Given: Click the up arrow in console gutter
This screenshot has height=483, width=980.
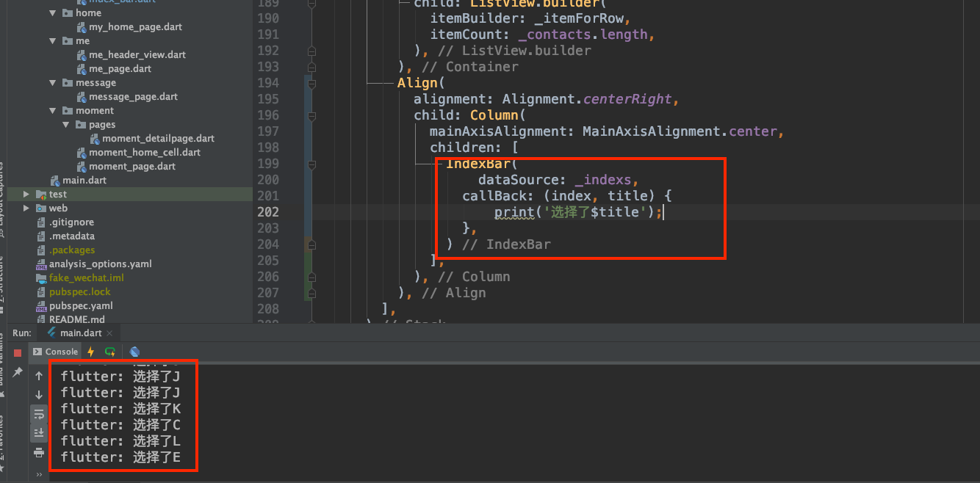Looking at the screenshot, I should (39, 376).
